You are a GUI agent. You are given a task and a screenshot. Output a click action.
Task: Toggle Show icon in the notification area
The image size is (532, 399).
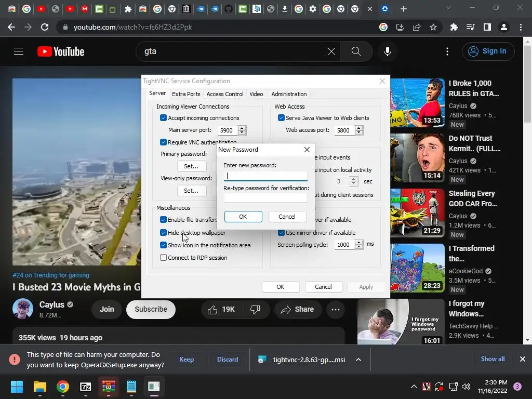click(163, 245)
